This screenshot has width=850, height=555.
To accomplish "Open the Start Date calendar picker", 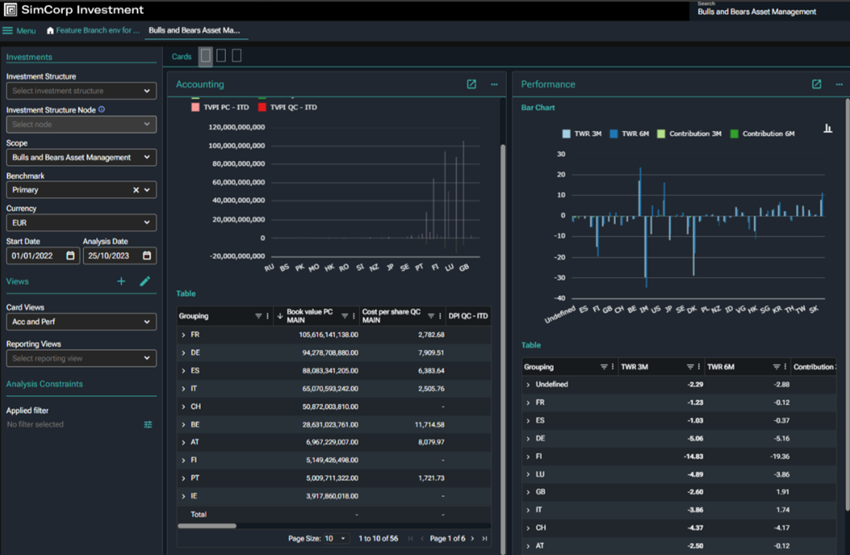I will [70, 255].
